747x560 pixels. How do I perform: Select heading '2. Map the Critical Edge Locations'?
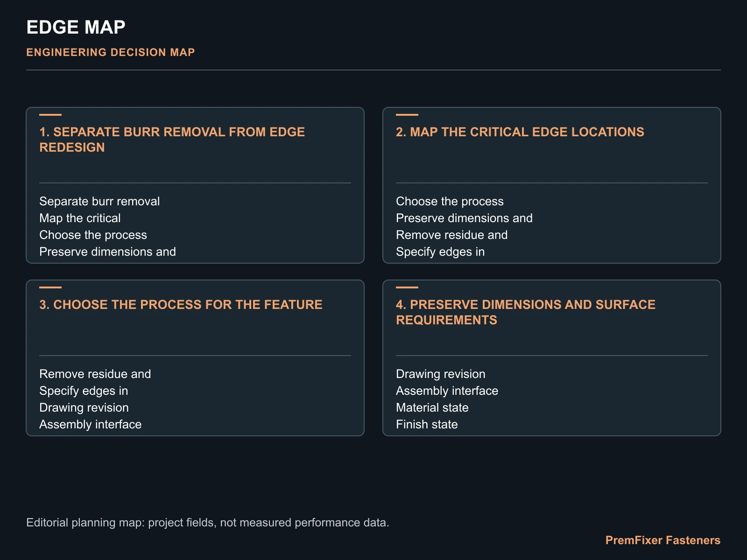(x=520, y=132)
